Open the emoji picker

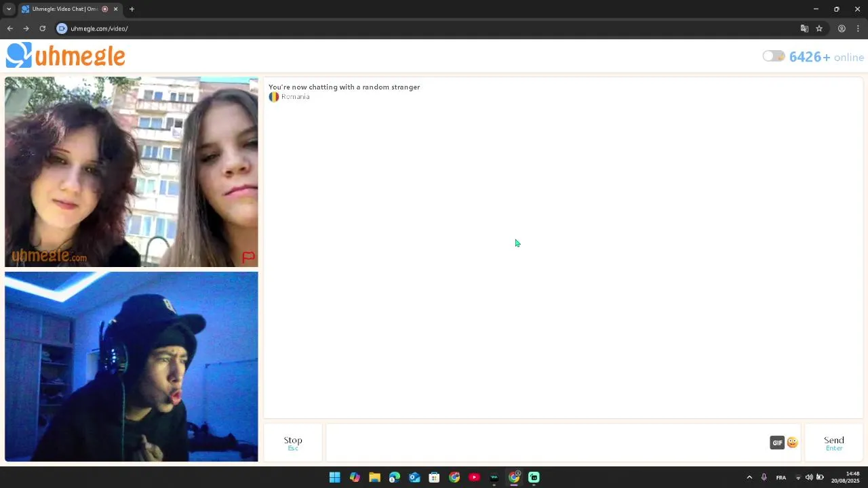pyautogui.click(x=792, y=443)
